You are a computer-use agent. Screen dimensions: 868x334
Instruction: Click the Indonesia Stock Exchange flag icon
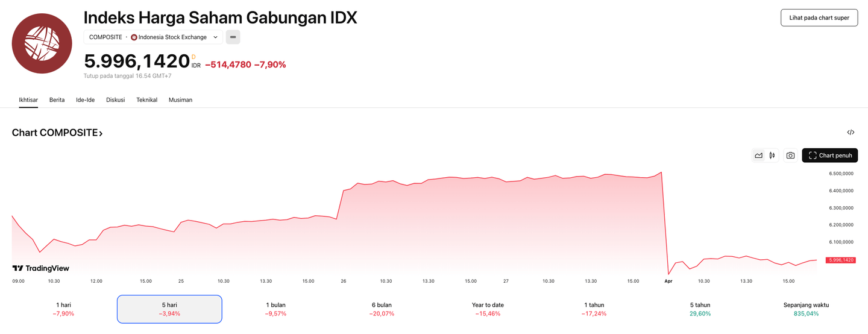coord(134,37)
